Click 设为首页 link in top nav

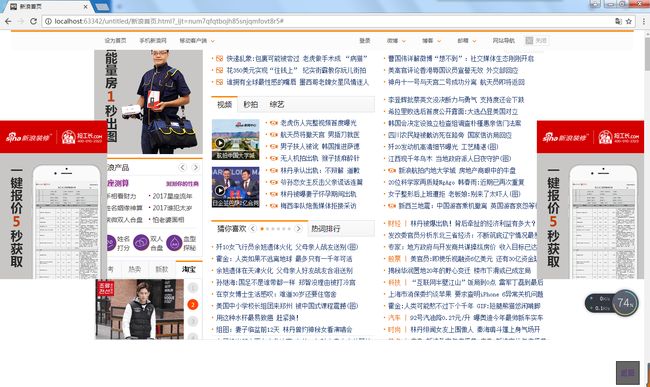[115, 41]
